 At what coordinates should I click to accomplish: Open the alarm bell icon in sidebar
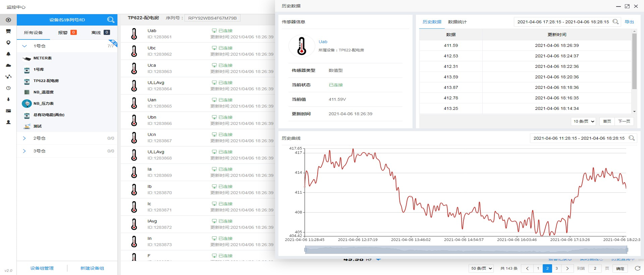tap(8, 54)
